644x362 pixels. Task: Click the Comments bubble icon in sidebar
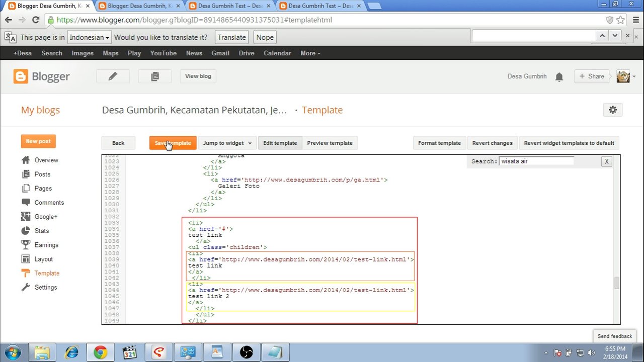pyautogui.click(x=26, y=202)
